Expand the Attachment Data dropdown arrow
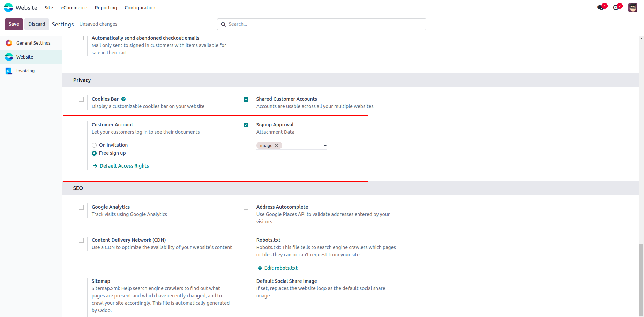 (325, 146)
